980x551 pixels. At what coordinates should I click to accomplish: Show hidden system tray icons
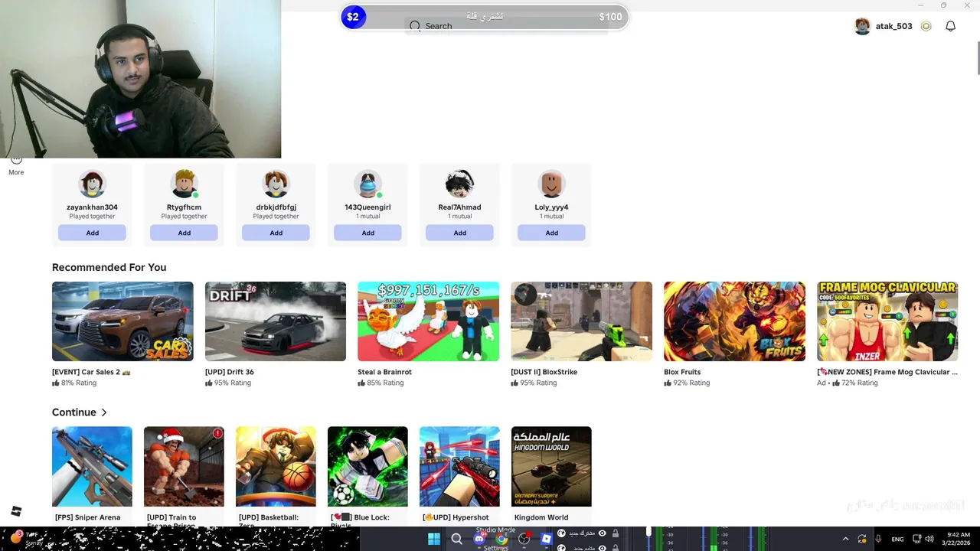point(845,539)
